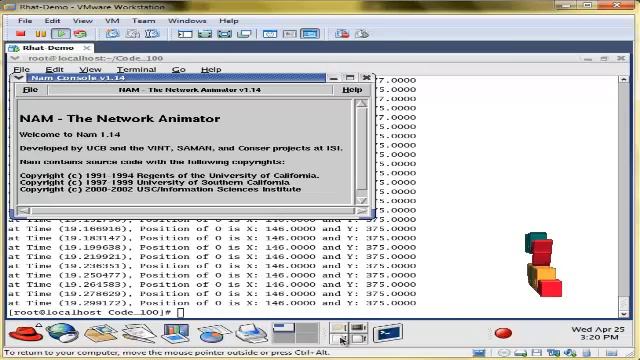Click the Nam Console vertical scrollbar up arrow

point(361,104)
